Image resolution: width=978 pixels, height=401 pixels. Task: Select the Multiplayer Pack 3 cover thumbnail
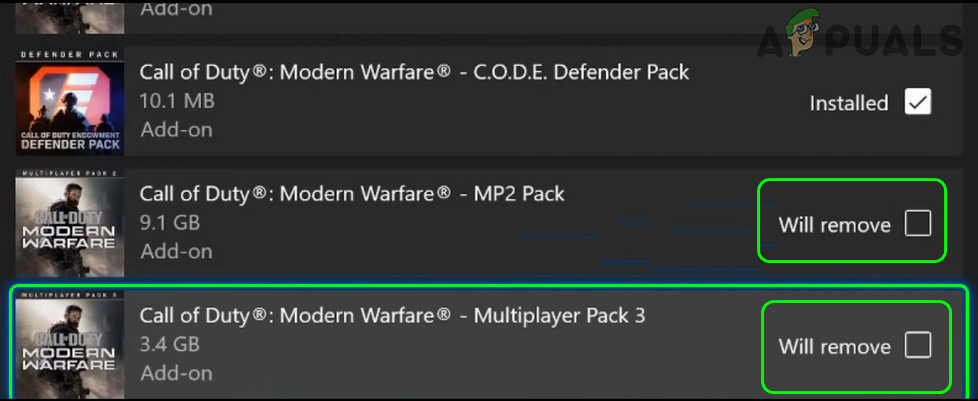70,345
